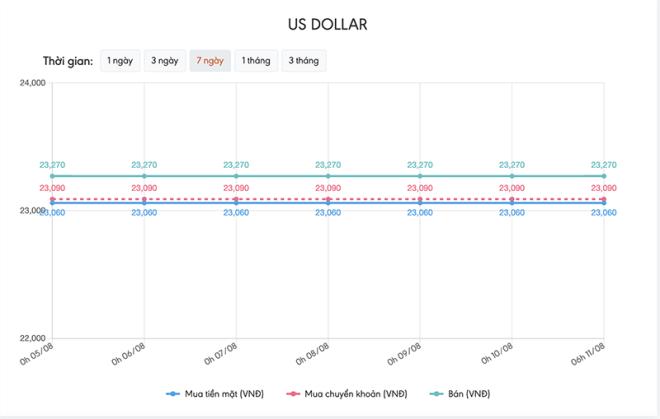Select the Bán data point at 06h 11/08
The width and height of the screenshot is (660, 419).
pos(604,176)
